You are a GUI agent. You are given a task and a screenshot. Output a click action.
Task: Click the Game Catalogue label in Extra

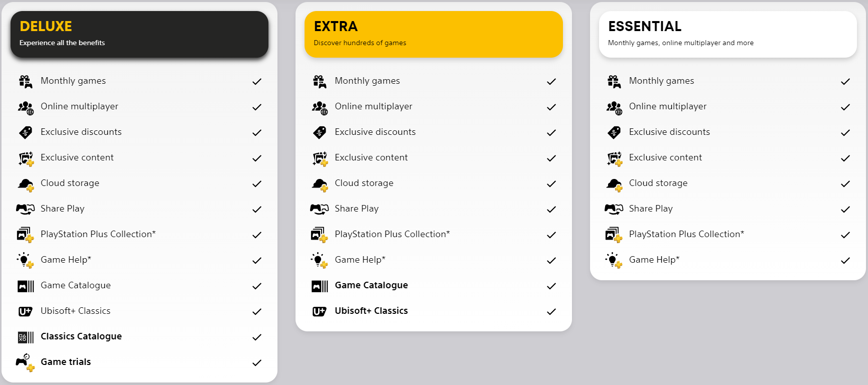pyautogui.click(x=371, y=285)
